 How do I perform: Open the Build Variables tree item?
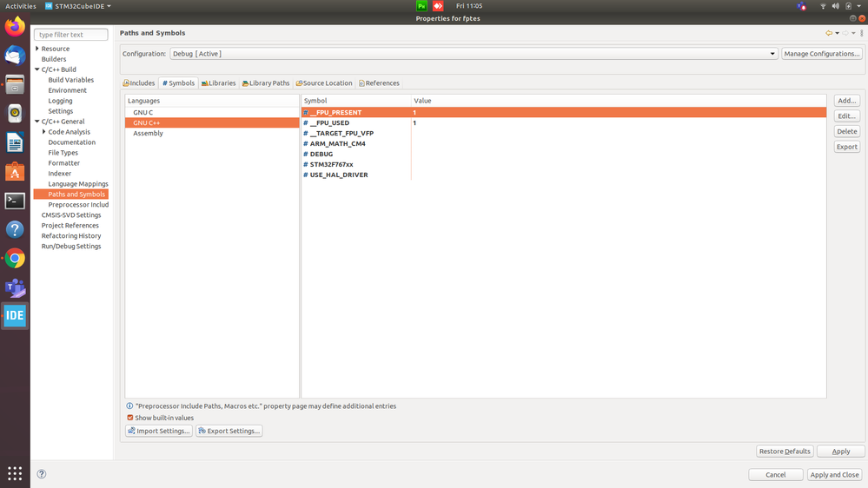click(x=71, y=80)
